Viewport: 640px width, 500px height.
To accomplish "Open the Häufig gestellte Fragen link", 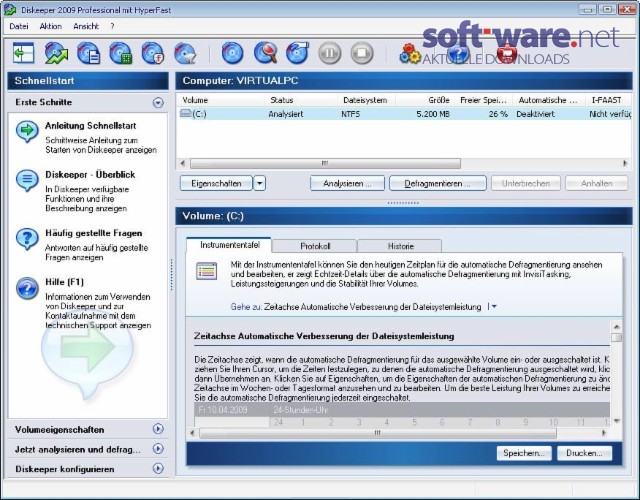I will tap(94, 233).
